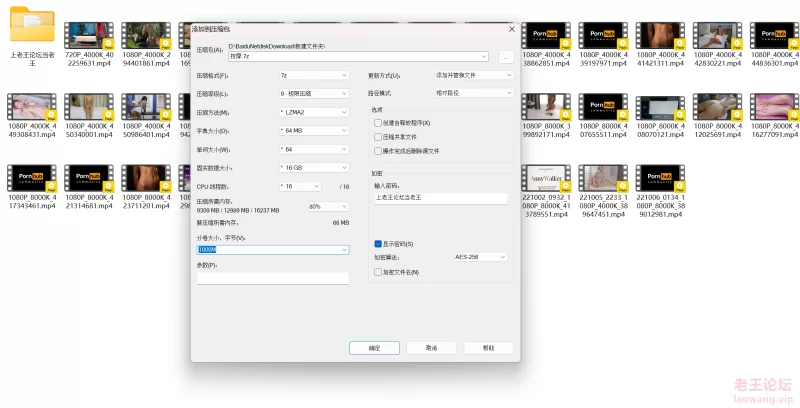This screenshot has width=800, height=408.
Task: Enable the 加密文件名 checkbox
Action: pos(378,272)
